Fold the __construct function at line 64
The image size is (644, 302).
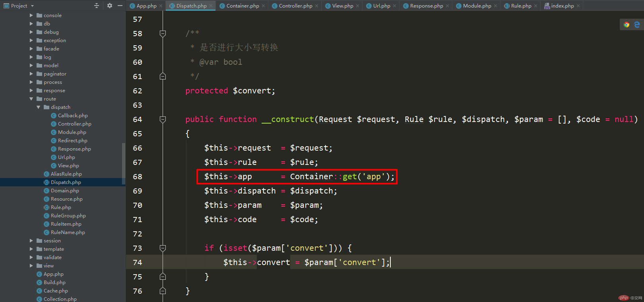click(163, 119)
